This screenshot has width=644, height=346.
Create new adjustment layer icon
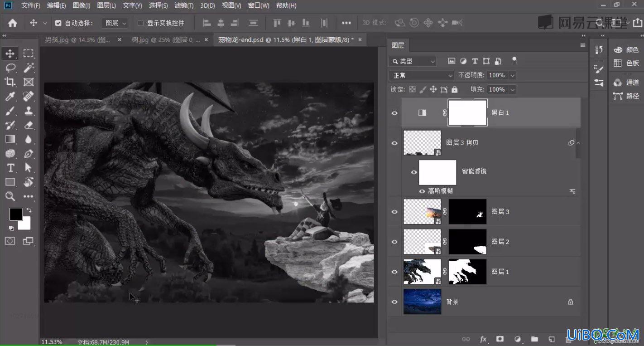point(518,339)
